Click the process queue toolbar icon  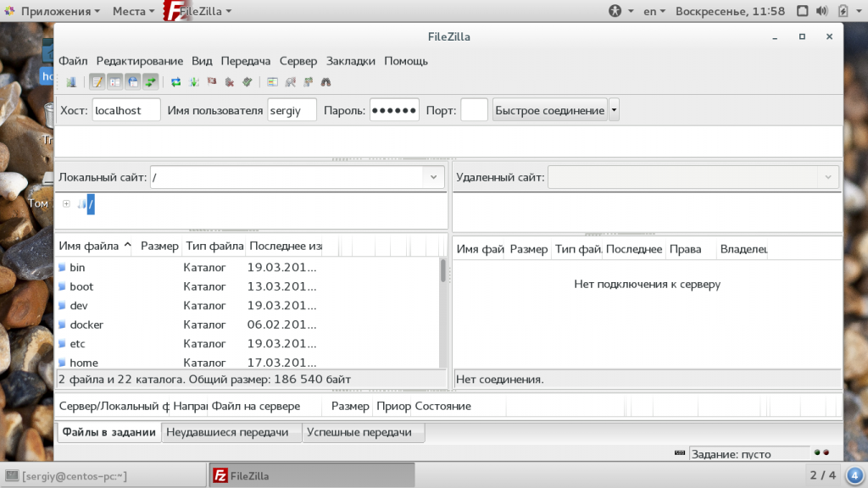click(194, 82)
